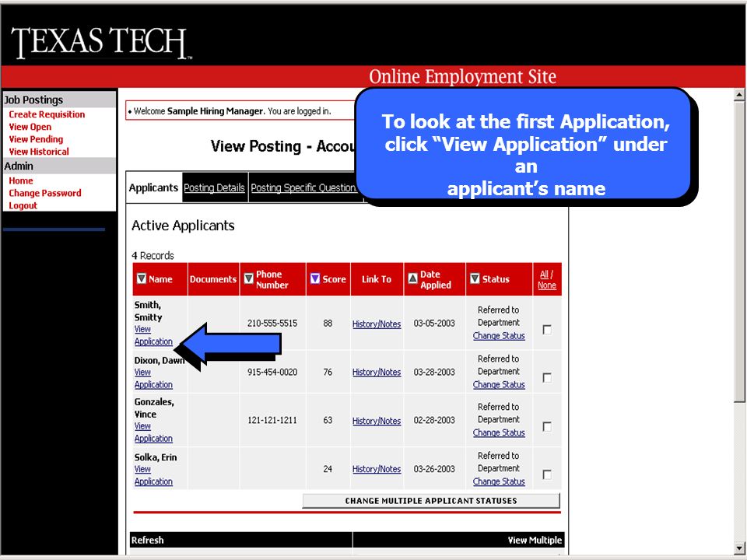The width and height of the screenshot is (747, 560).
Task: Click Online Employment Site banner text
Action: pyautogui.click(x=462, y=76)
